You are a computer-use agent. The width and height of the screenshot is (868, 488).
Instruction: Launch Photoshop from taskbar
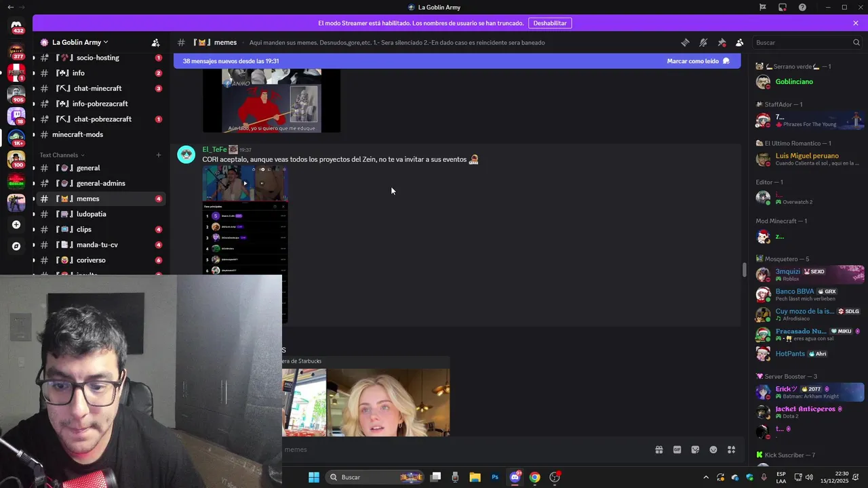coord(495,477)
